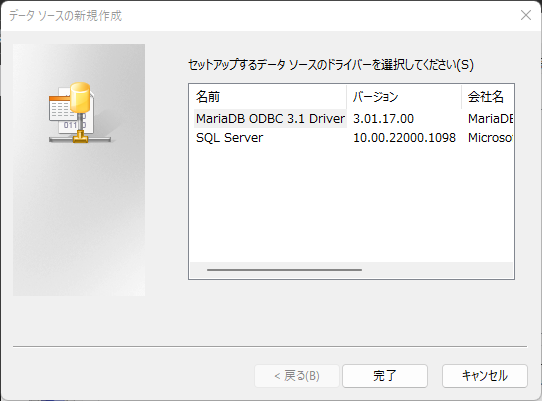Screen dimensions: 542x401
Task: Click version 3.01.17.00 cell
Action: coord(383,119)
